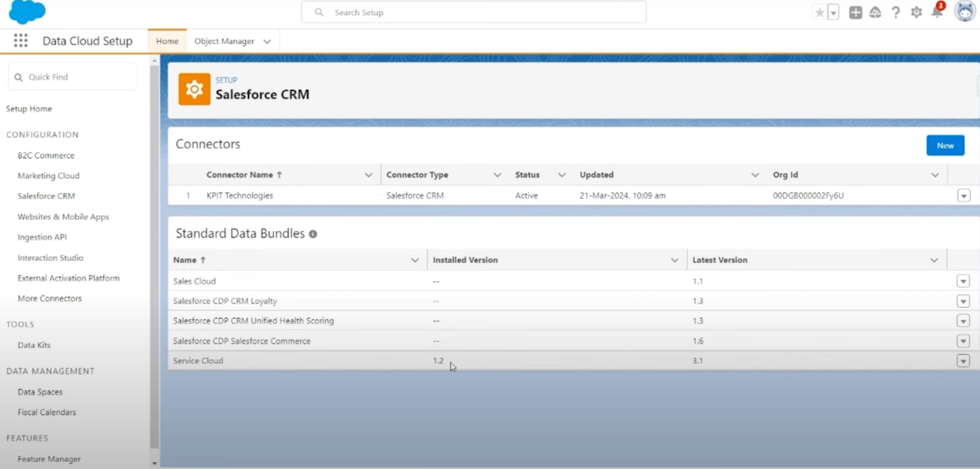Image resolution: width=980 pixels, height=469 pixels.
Task: Open Connector Name column menu chevron
Action: point(368,175)
